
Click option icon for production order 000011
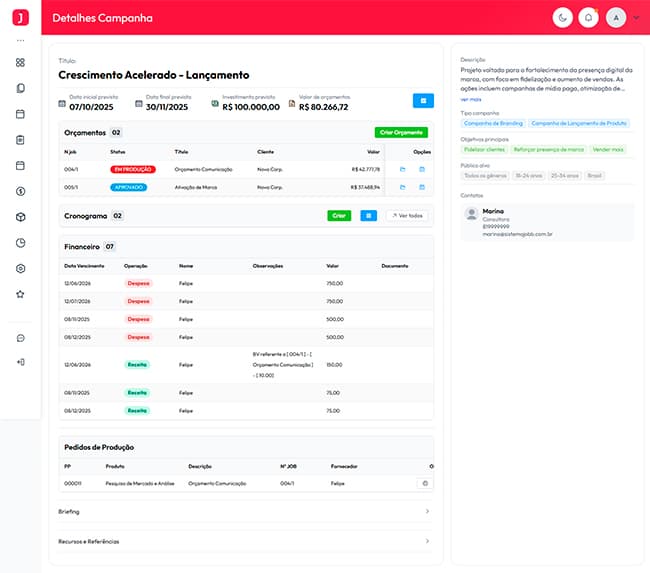[x=425, y=483]
